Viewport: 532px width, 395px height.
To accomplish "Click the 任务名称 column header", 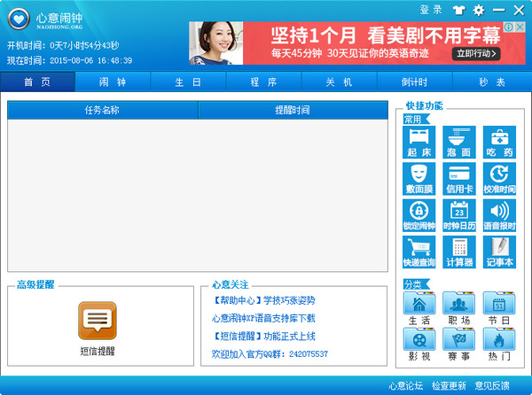I will pos(102,110).
